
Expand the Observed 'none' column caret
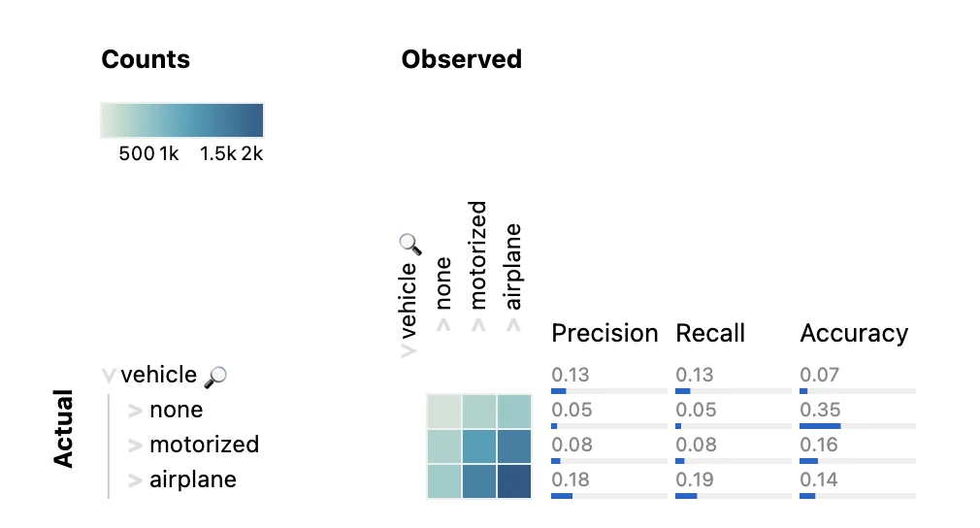point(443,325)
